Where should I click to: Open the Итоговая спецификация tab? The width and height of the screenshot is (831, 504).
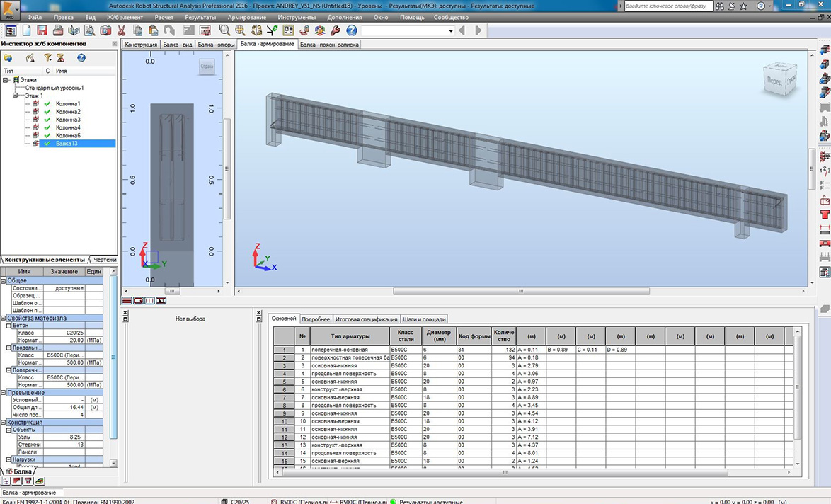coord(366,319)
